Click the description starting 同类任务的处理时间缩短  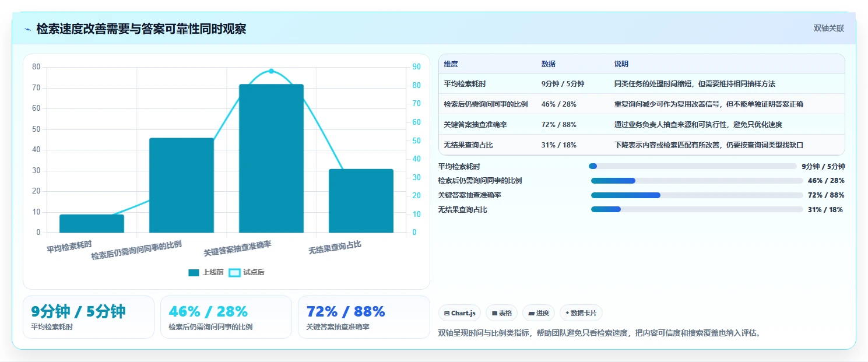[x=695, y=84]
